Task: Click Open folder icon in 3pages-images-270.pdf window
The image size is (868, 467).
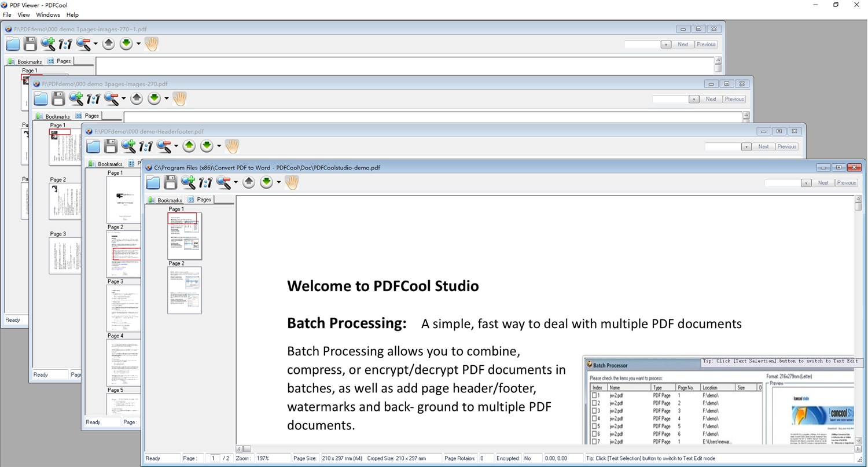Action: (x=41, y=99)
